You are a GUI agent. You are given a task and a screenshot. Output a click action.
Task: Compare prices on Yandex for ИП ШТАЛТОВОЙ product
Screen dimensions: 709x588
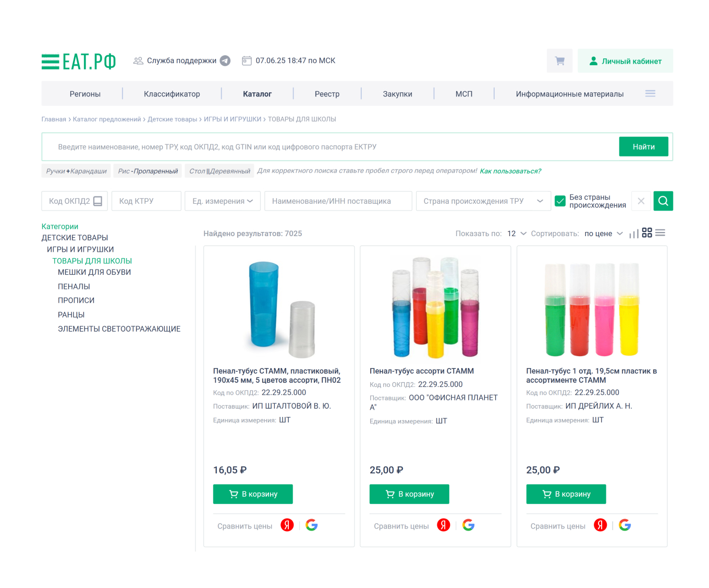point(287,525)
